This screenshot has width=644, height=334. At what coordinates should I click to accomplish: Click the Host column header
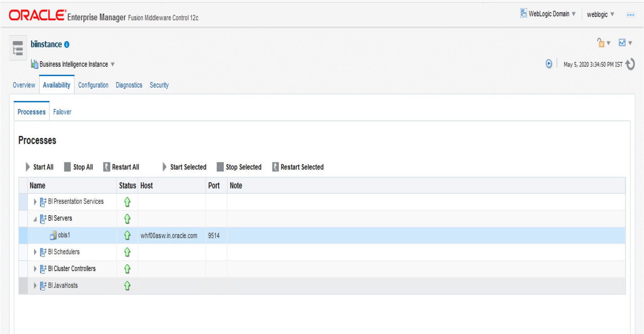click(172, 185)
